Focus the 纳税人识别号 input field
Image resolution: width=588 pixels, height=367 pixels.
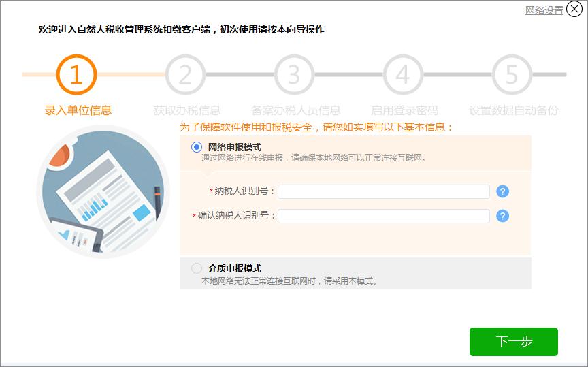tap(383, 191)
